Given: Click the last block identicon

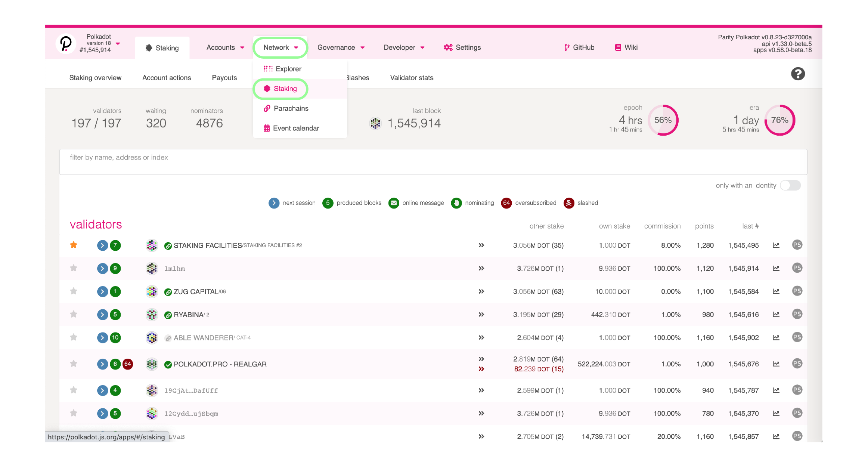Looking at the screenshot, I should click(x=375, y=123).
